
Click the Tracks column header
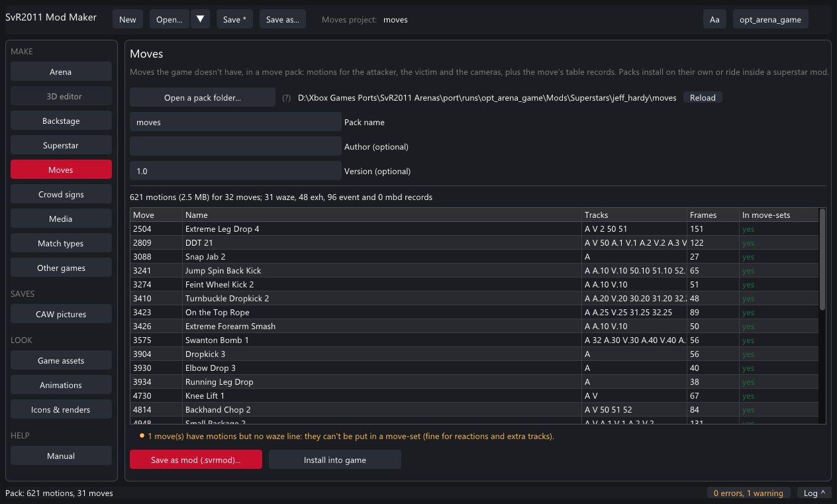pos(634,215)
